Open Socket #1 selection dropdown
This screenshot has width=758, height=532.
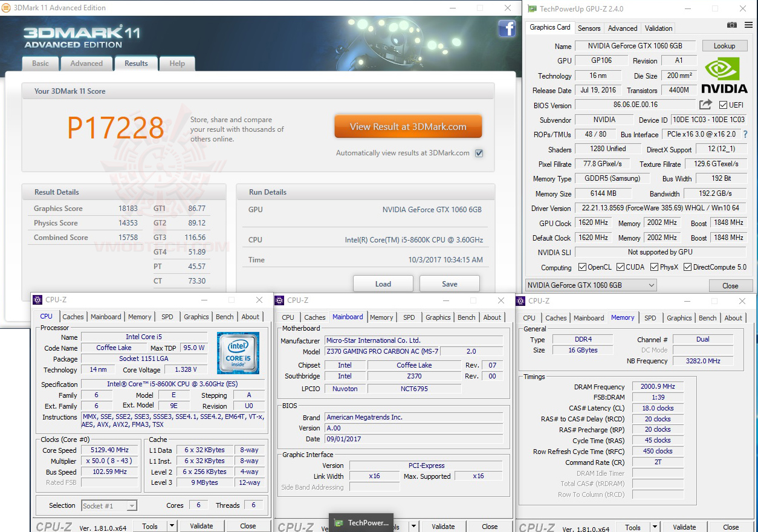109,505
